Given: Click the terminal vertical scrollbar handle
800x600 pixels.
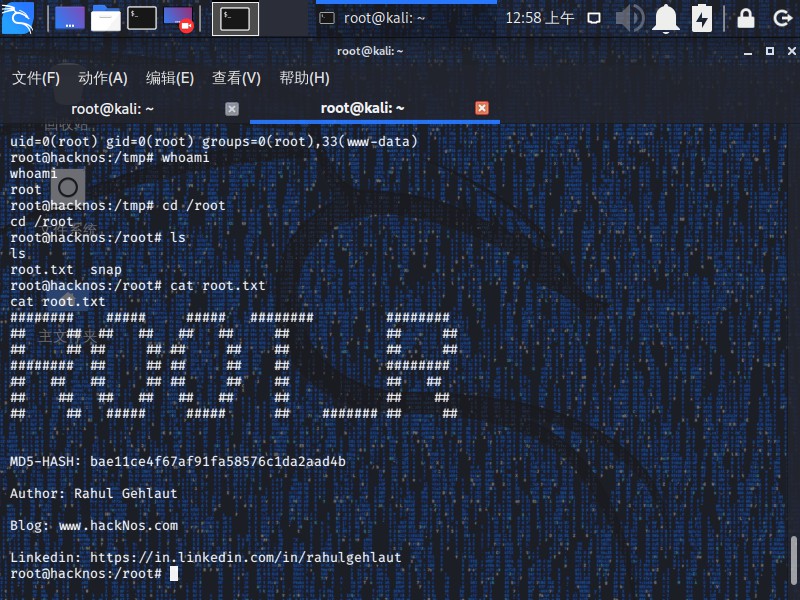Looking at the screenshot, I should tap(793, 560).
